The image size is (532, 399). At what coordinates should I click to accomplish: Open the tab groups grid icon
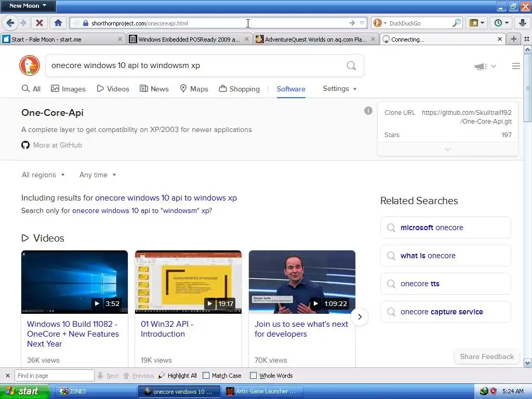point(527,39)
